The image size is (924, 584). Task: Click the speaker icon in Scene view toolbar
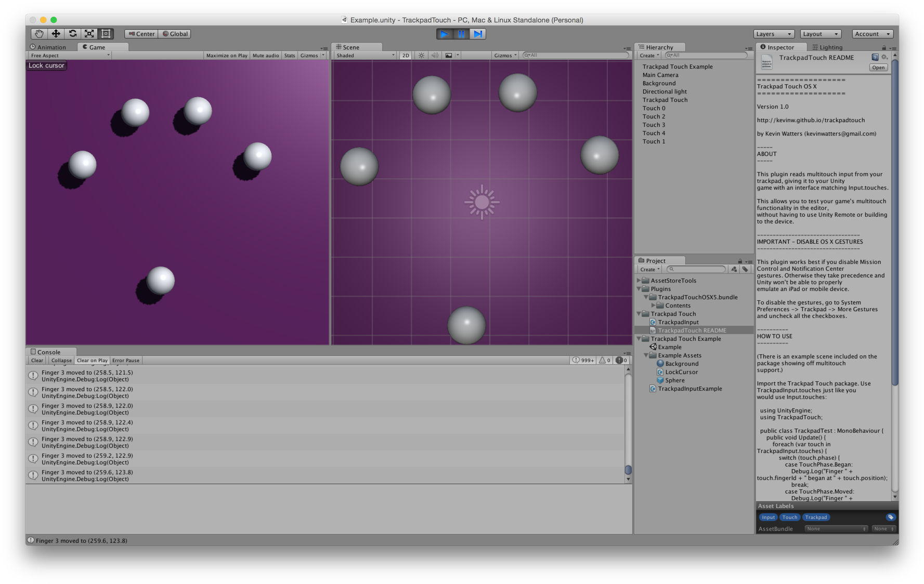[435, 55]
